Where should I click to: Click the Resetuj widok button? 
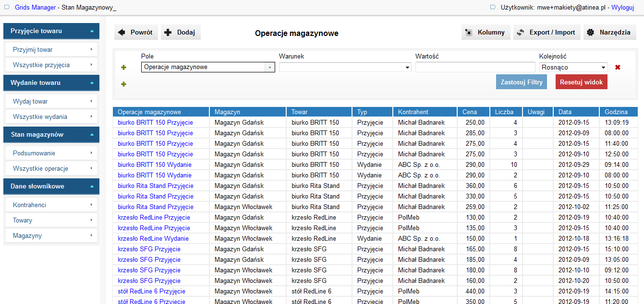click(x=581, y=82)
